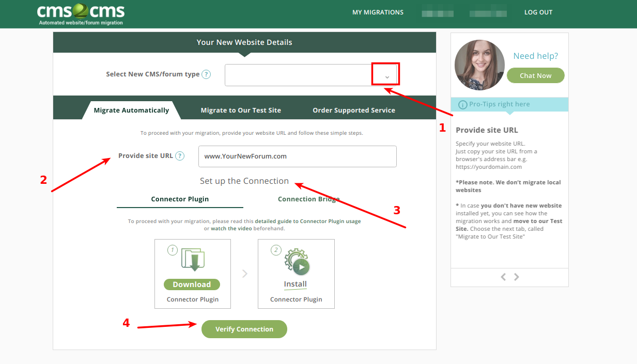The height and width of the screenshot is (364, 637).
Task: Click LOG OUT in header
Action: pyautogui.click(x=538, y=12)
